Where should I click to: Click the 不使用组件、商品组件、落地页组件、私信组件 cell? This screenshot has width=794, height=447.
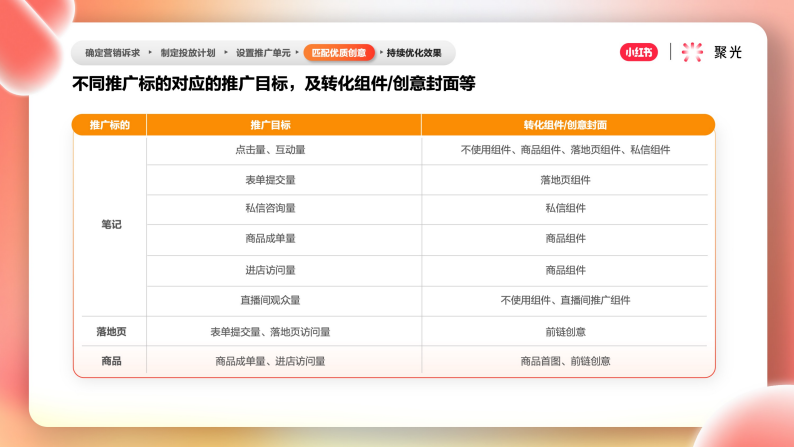point(565,150)
